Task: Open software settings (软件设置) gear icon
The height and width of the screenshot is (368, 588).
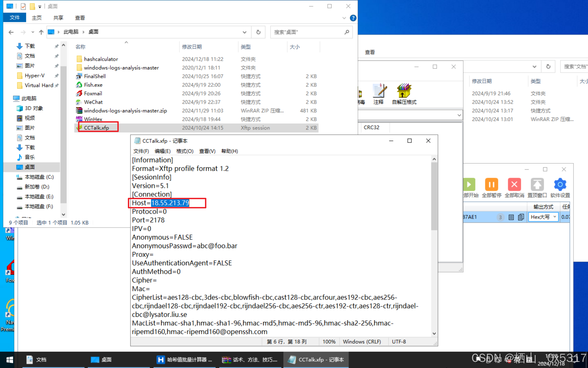Action: (560, 185)
